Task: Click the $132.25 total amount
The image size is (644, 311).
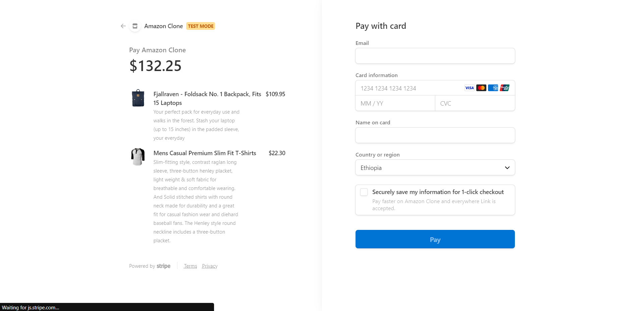Action: tap(155, 66)
